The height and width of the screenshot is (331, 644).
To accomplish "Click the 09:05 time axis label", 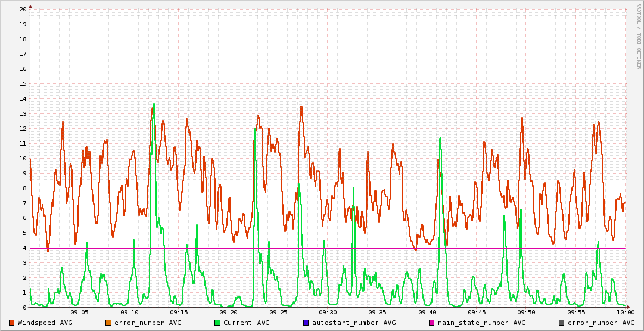I will (x=80, y=312).
